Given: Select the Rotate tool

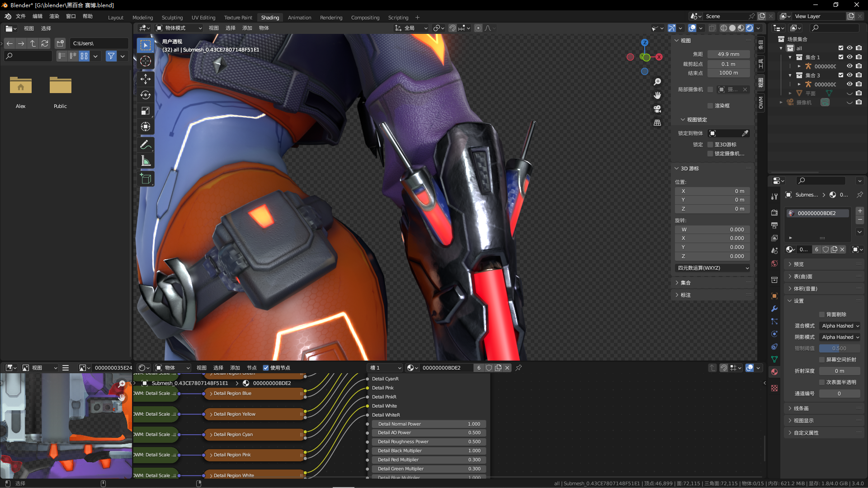Looking at the screenshot, I should coord(145,95).
